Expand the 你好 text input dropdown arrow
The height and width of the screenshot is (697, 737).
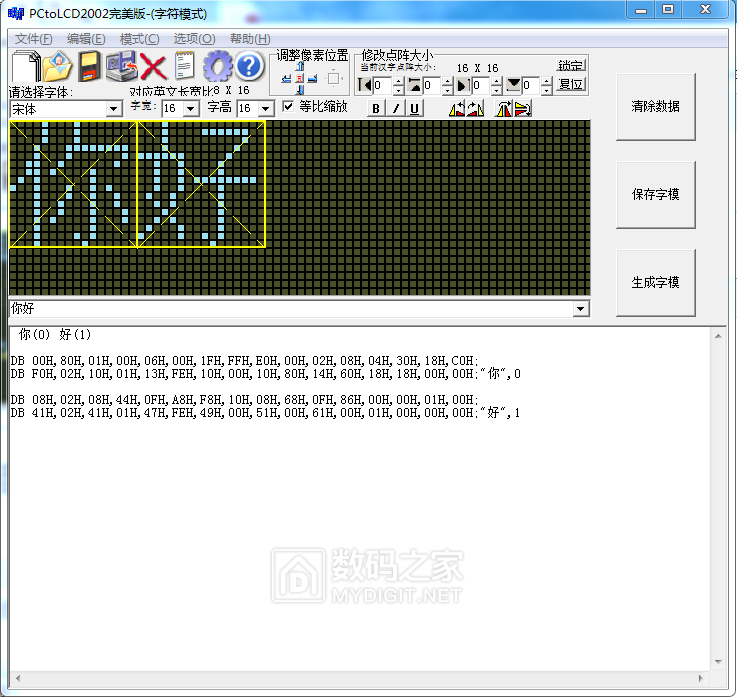[x=581, y=309]
